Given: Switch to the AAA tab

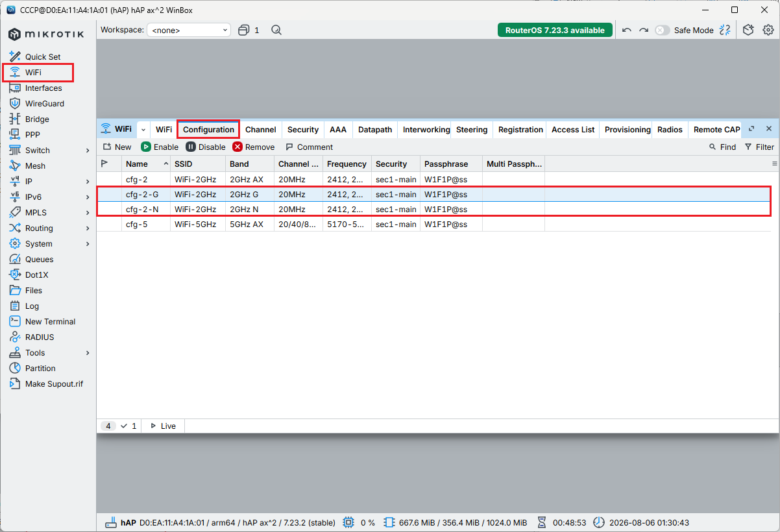Looking at the screenshot, I should (338, 130).
